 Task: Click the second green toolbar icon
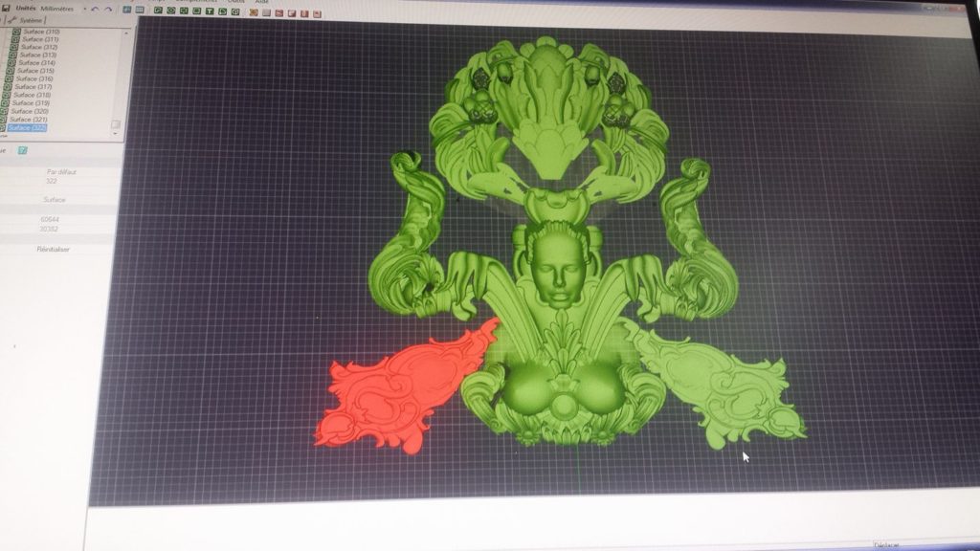point(171,11)
